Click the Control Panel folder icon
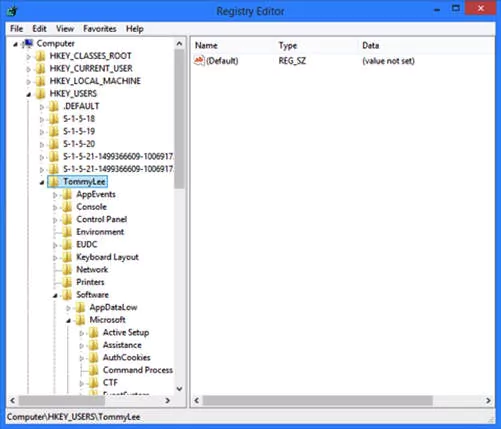Image resolution: width=501 pixels, height=429 pixels. (67, 219)
